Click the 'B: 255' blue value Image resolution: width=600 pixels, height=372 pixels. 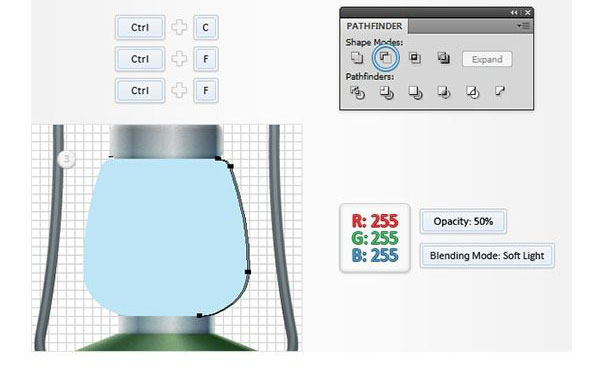pyautogui.click(x=375, y=255)
